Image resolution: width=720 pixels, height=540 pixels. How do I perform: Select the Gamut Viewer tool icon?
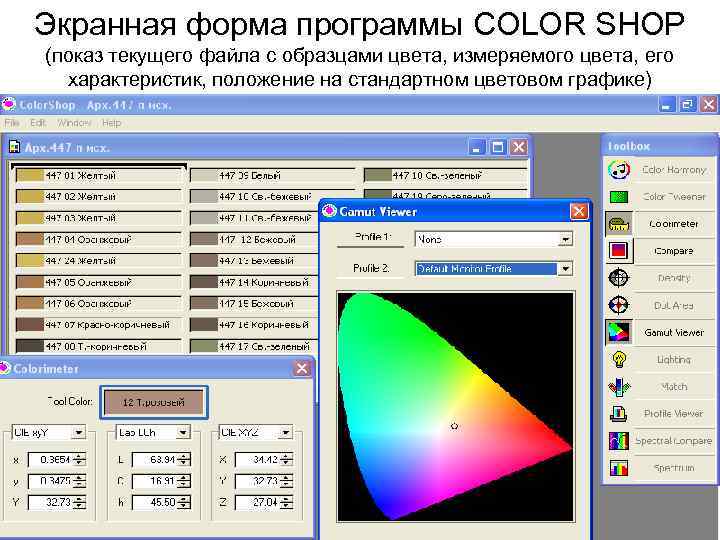click(x=619, y=332)
